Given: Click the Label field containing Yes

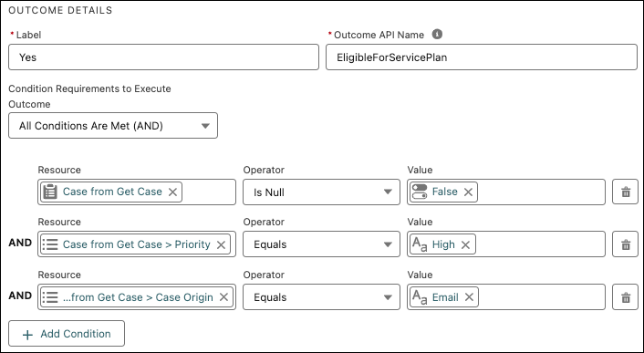Looking at the screenshot, I should pos(163,57).
